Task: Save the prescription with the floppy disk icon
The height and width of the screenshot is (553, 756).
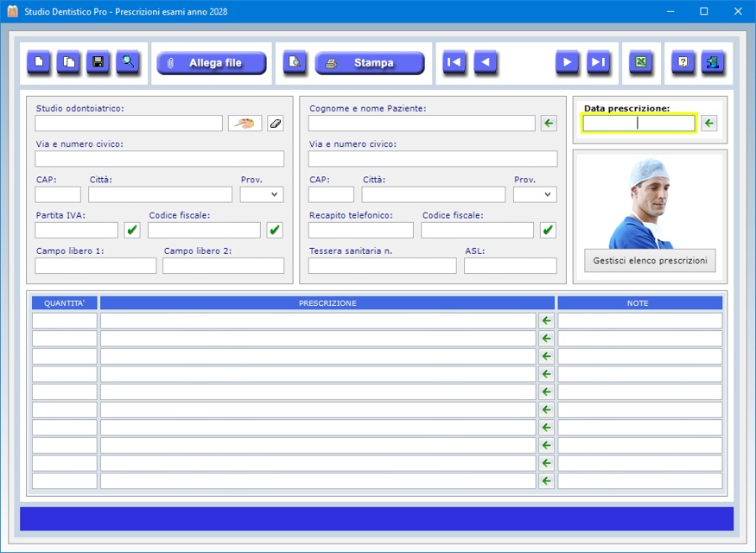Action: click(98, 62)
